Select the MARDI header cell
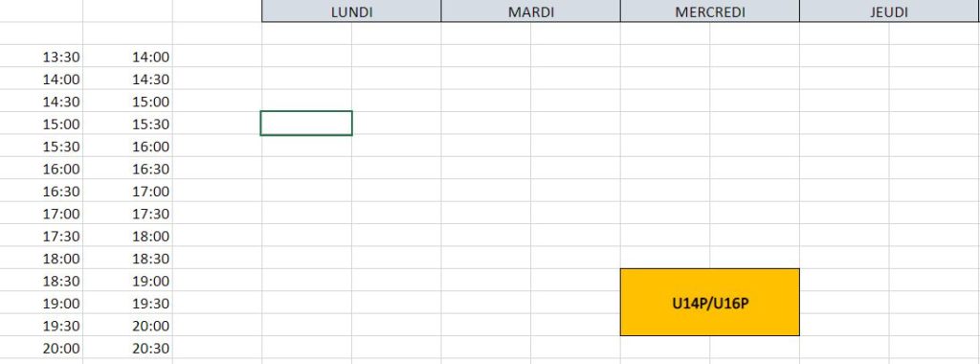Screen dimensions: 980x364 (x=530, y=11)
